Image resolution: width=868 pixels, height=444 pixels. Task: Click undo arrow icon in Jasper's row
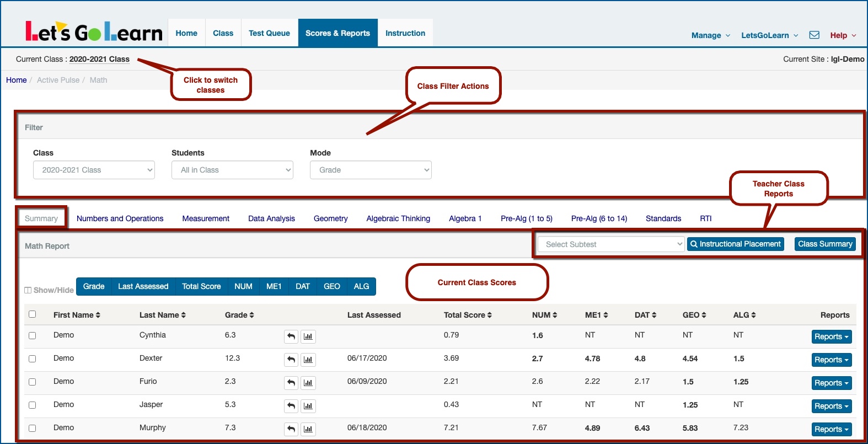[x=291, y=406]
